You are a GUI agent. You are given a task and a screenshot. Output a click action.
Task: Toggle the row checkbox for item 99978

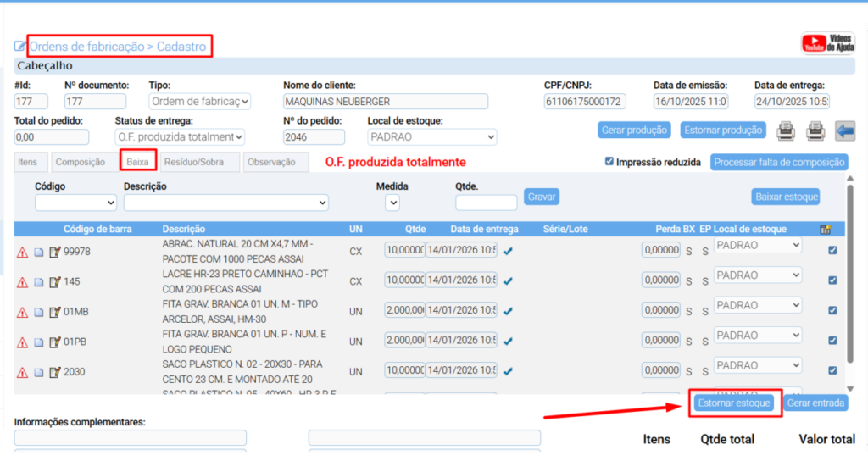pyautogui.click(x=832, y=250)
